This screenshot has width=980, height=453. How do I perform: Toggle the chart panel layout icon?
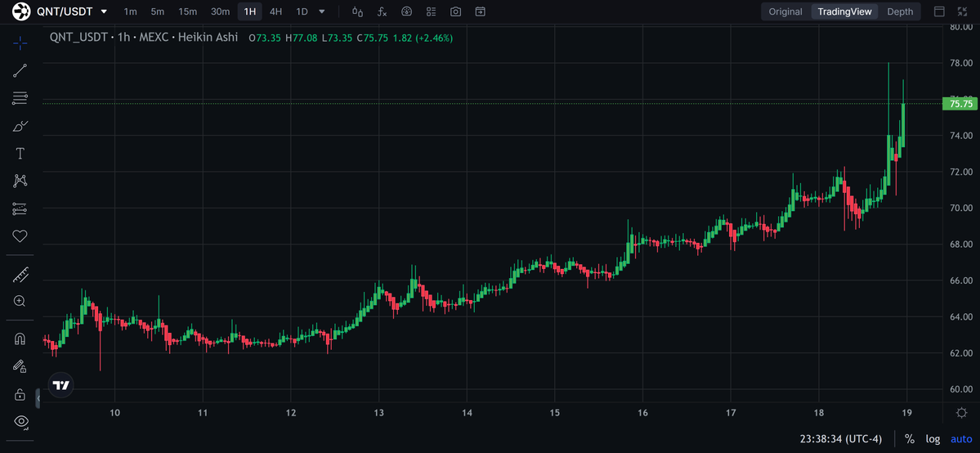[x=939, y=12]
